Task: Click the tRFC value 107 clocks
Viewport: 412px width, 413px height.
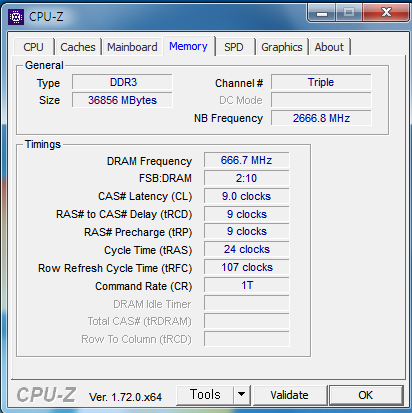Action: coord(247,267)
